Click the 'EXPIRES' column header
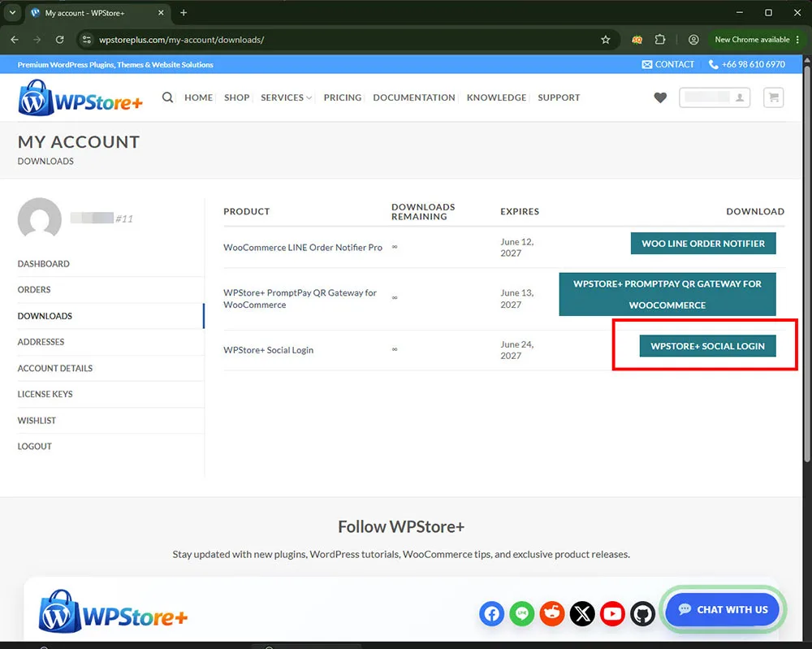Image resolution: width=812 pixels, height=649 pixels. pyautogui.click(x=520, y=211)
